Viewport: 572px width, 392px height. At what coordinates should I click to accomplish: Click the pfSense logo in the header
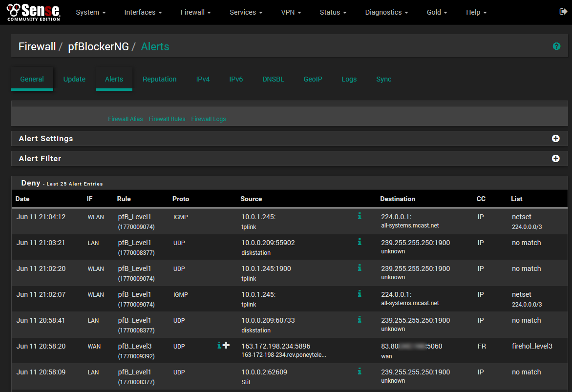click(x=34, y=12)
